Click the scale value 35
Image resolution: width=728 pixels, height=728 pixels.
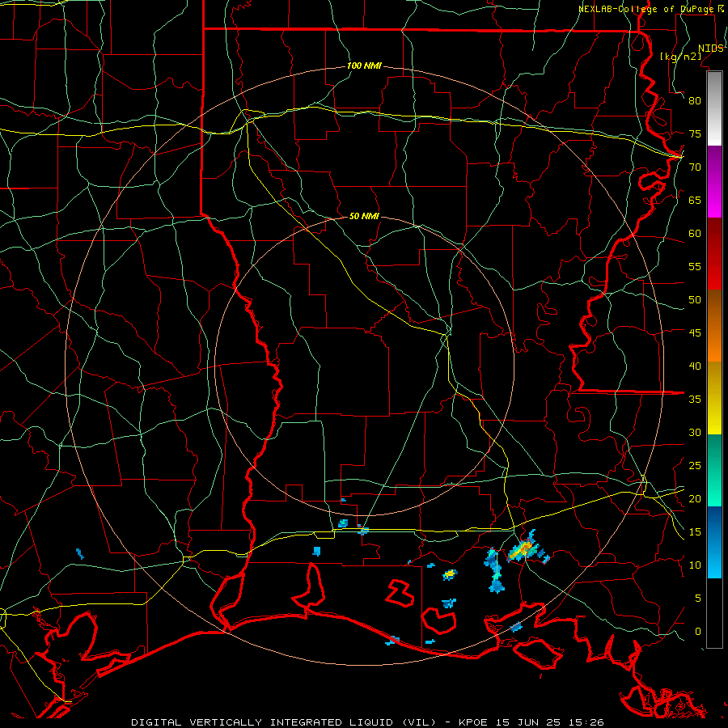coord(695,400)
